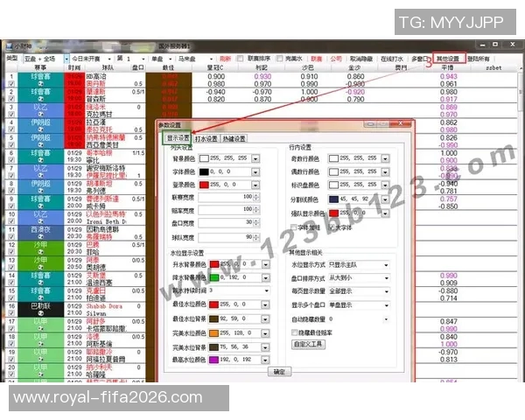Toggle the 联赛排序 checkbox

click(x=240, y=59)
